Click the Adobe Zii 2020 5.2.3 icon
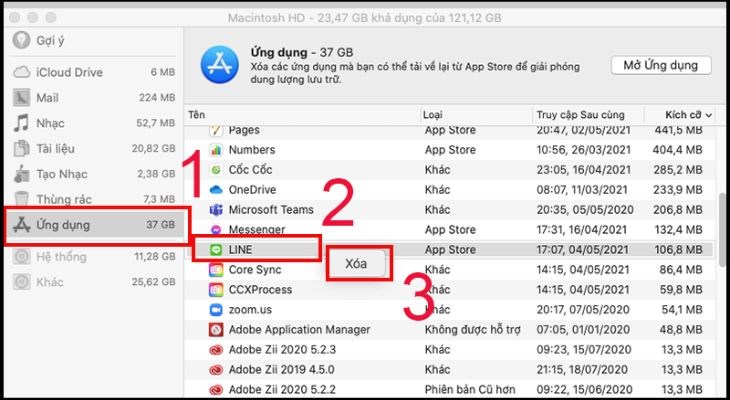 pyautogui.click(x=216, y=350)
